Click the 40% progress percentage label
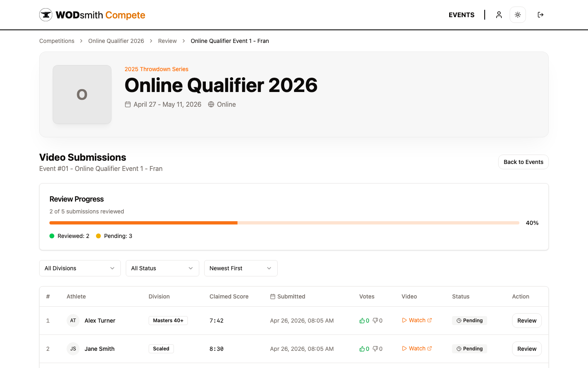 coord(532,223)
